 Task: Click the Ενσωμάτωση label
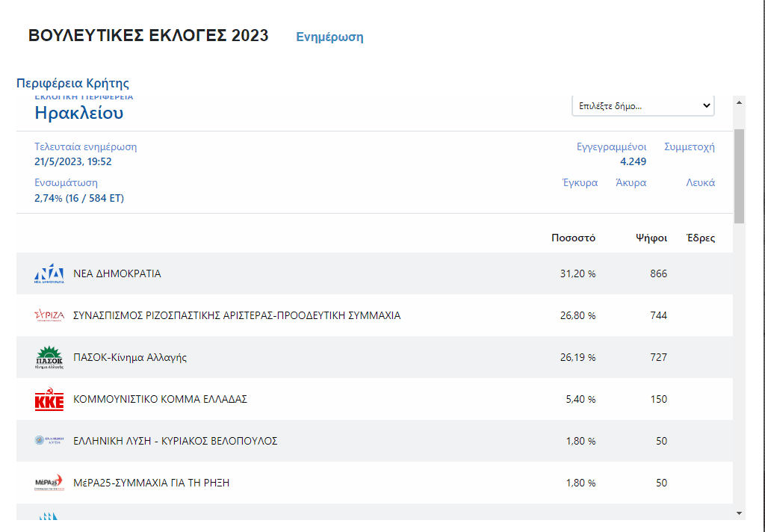66,183
